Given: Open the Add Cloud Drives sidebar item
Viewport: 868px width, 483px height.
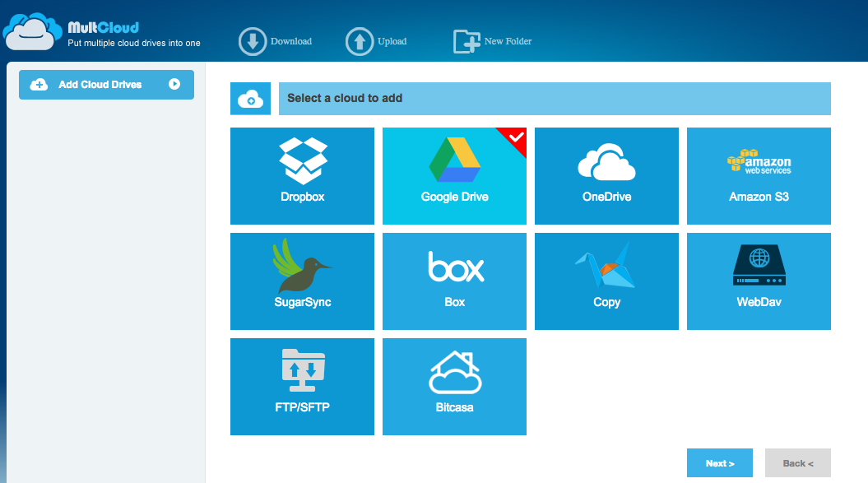Looking at the screenshot, I should coord(100,85).
